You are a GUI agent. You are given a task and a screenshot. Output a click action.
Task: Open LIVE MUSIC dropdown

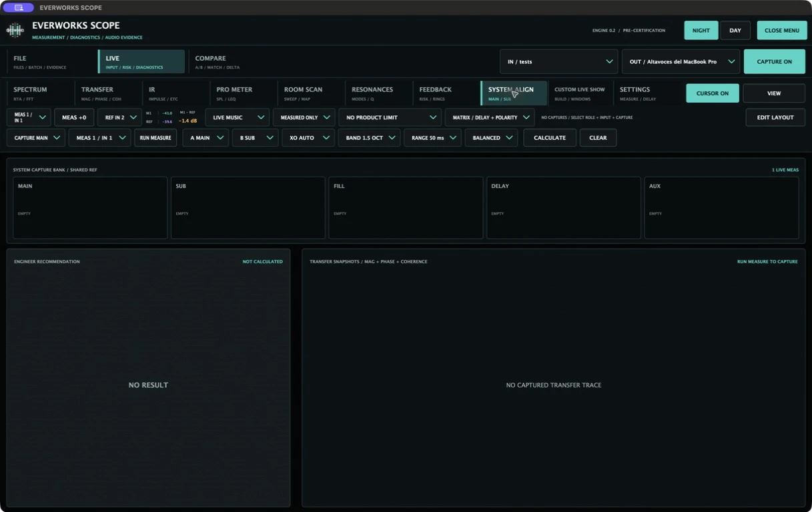click(x=237, y=117)
